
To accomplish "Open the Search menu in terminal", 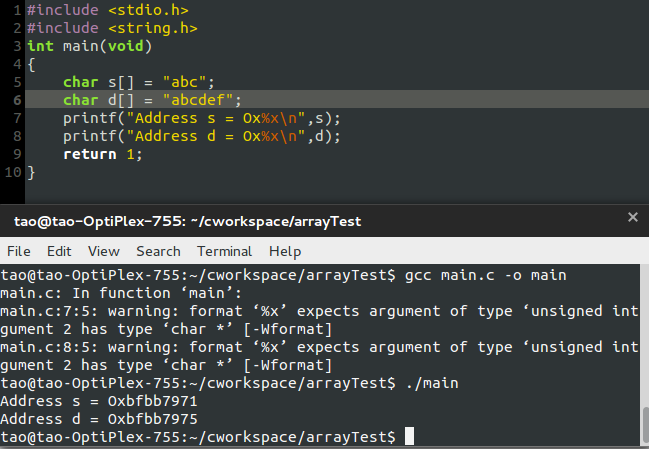I will [158, 251].
